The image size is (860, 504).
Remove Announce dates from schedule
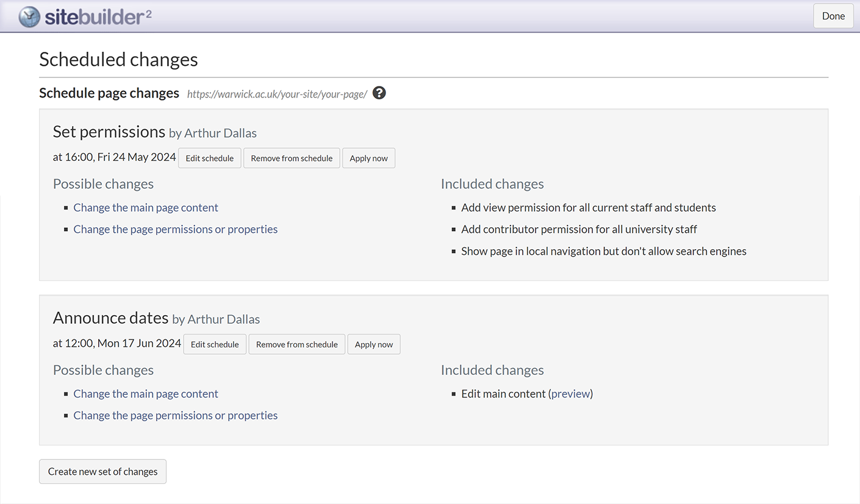point(296,344)
